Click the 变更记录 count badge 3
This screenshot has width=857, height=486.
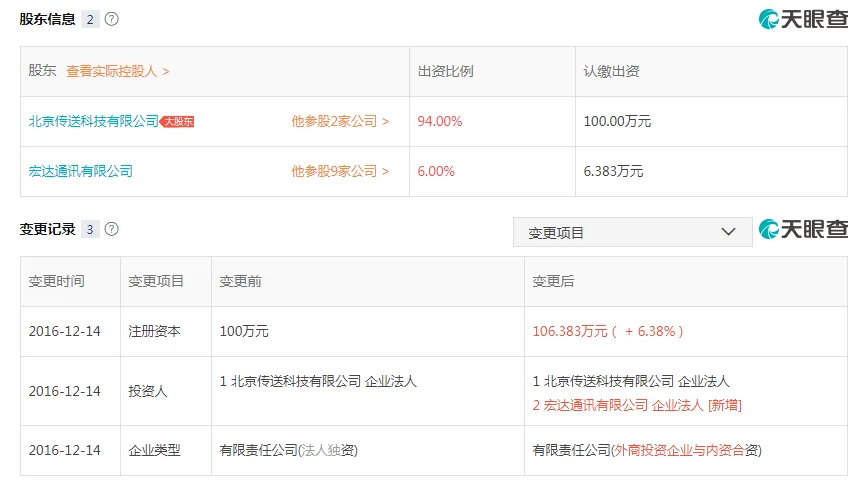point(90,230)
